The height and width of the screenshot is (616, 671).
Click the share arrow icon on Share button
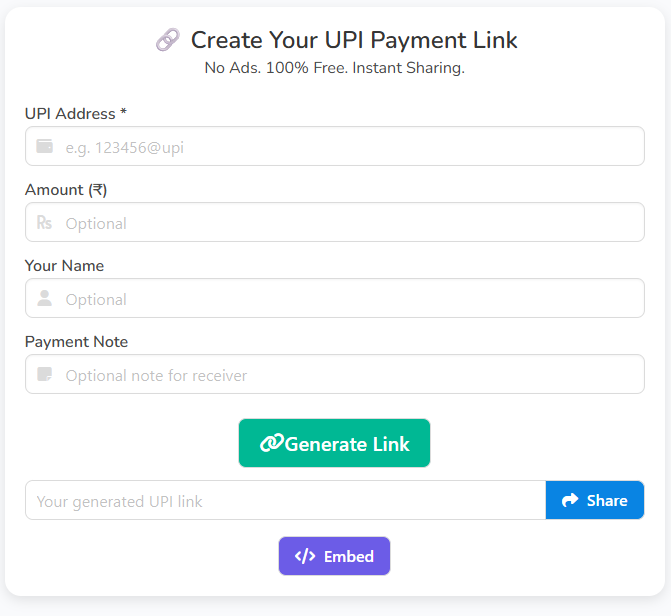570,500
